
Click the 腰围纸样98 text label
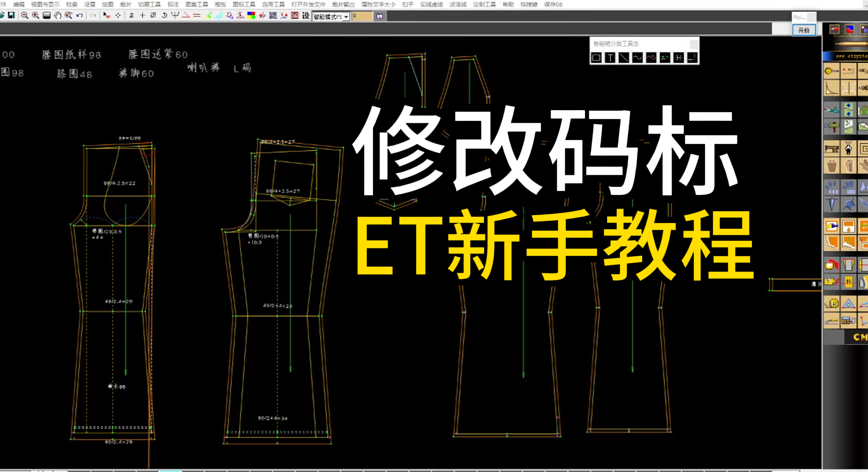pos(72,54)
